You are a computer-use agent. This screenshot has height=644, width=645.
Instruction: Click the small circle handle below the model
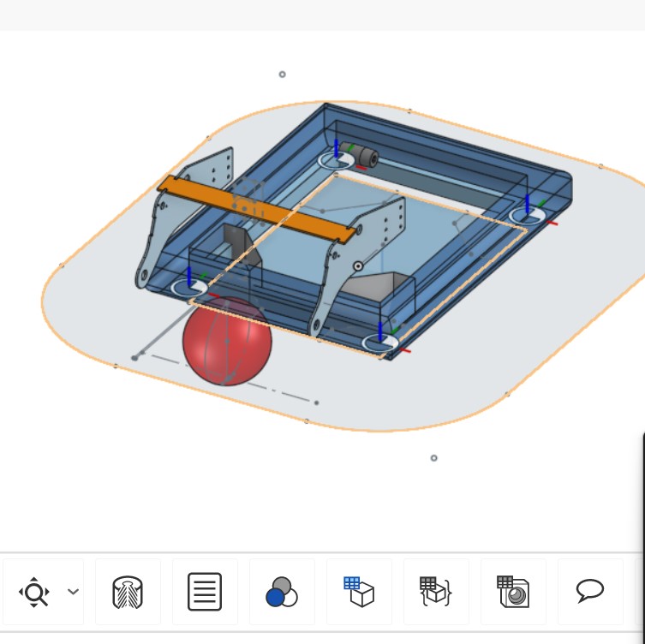433,457
